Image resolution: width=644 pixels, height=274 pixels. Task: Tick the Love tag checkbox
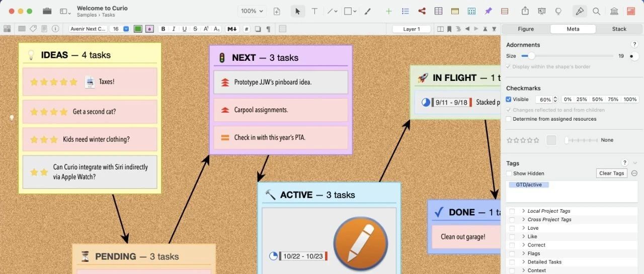tap(512, 228)
